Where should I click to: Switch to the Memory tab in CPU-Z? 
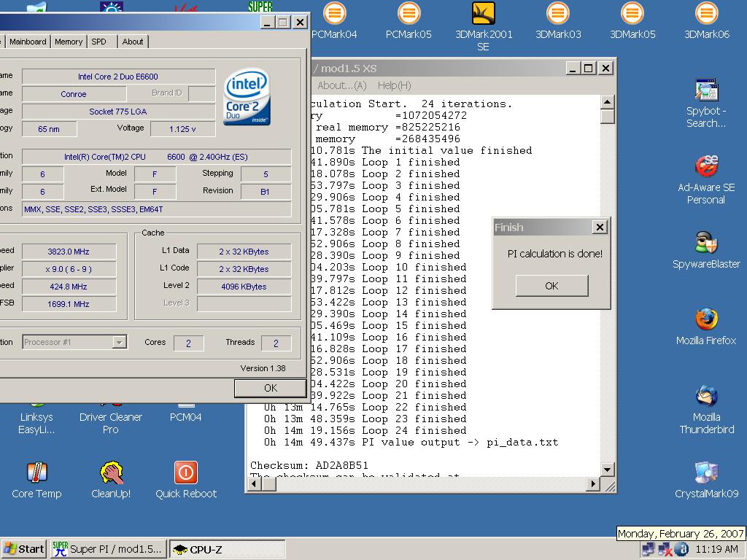pos(69,42)
